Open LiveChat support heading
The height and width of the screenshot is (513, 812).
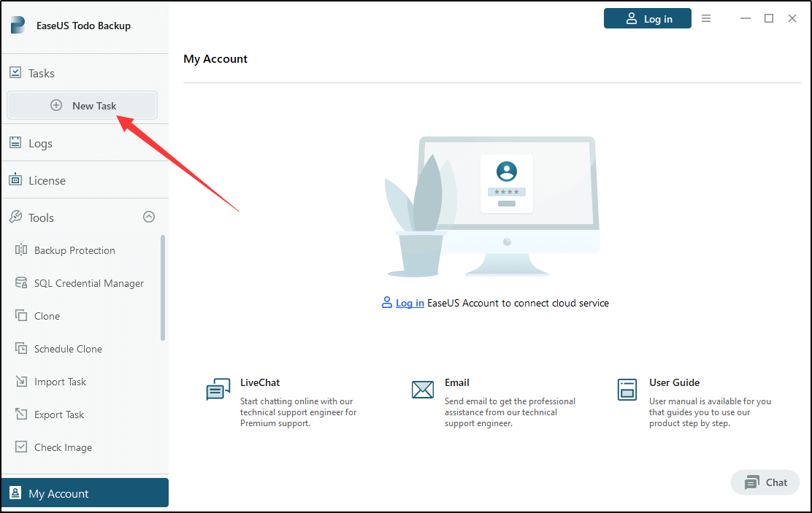(260, 382)
